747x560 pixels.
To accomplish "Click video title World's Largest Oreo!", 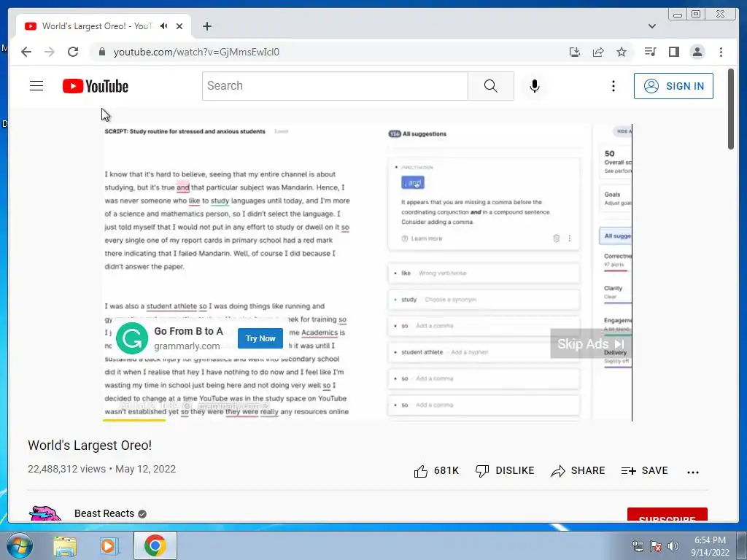I will pos(90,446).
